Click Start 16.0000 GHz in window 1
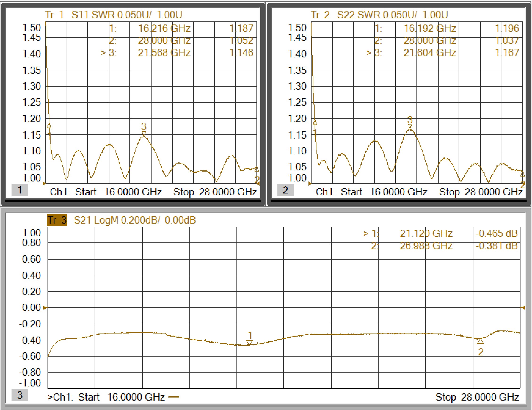Viewport: 532px width, 410px height. coord(118,192)
